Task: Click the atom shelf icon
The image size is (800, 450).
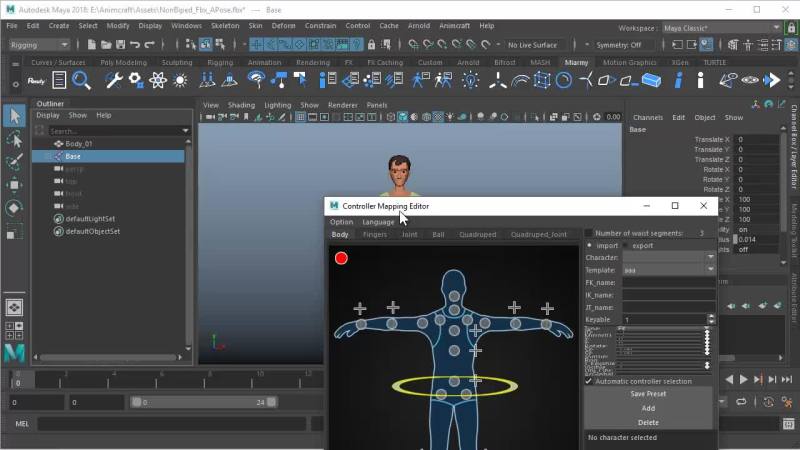Action: tap(158, 81)
